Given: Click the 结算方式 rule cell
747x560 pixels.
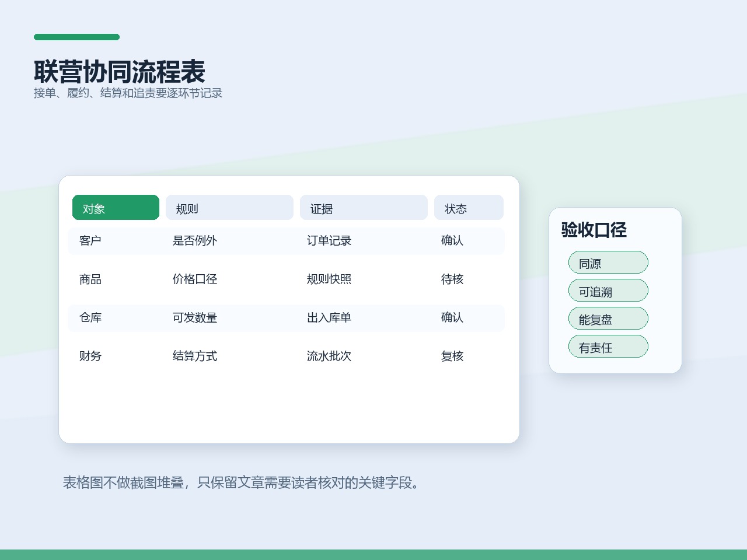Looking at the screenshot, I should [x=195, y=356].
